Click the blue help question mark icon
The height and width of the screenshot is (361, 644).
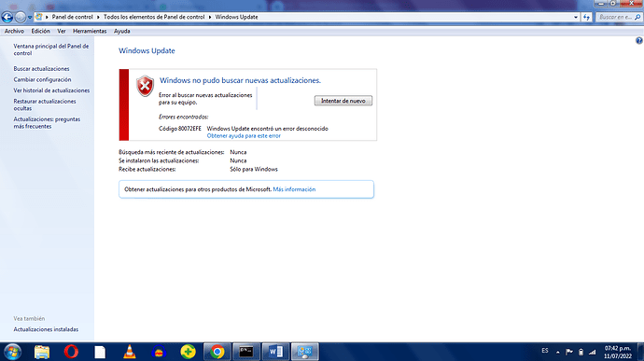tap(638, 41)
